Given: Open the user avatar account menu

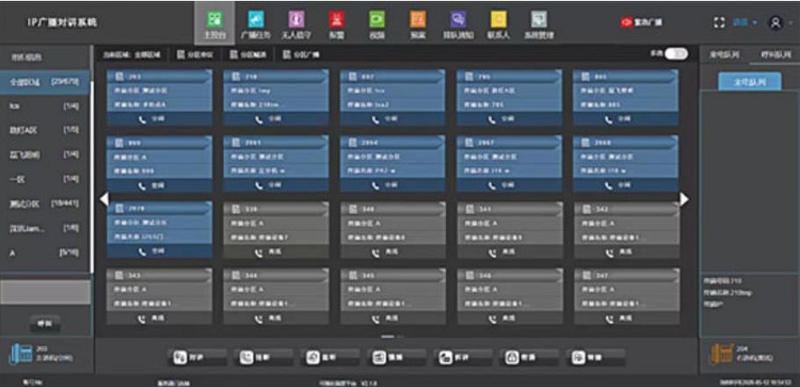Looking at the screenshot, I should point(776,23).
